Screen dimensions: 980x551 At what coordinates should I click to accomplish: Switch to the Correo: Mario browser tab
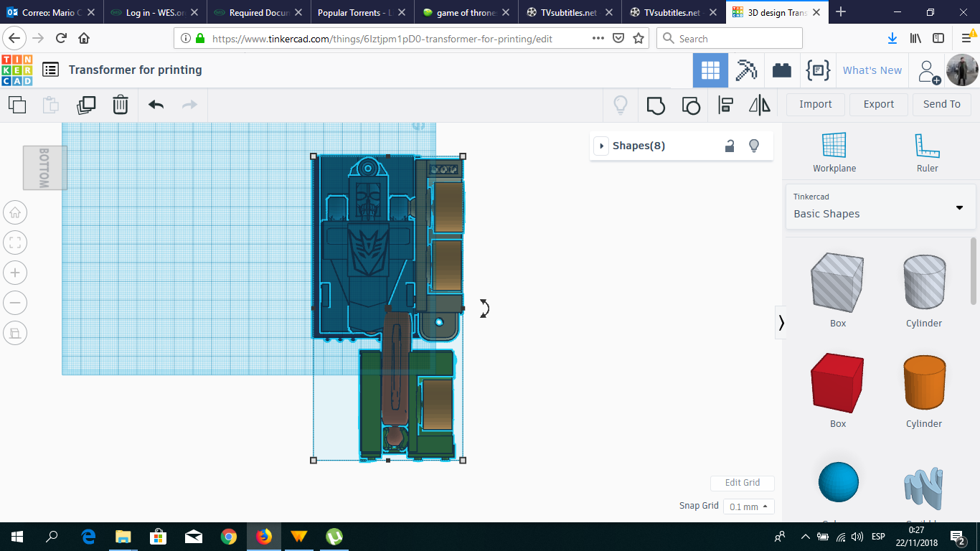[51, 12]
